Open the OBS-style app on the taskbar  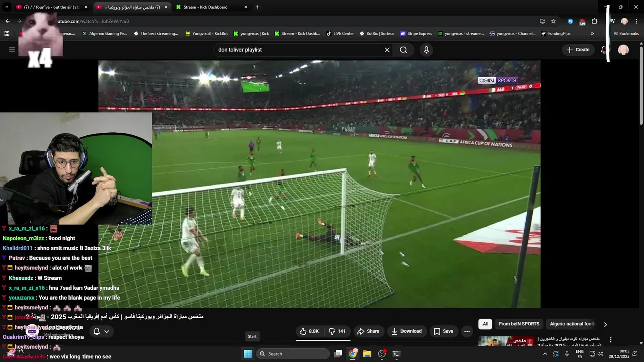(382, 354)
